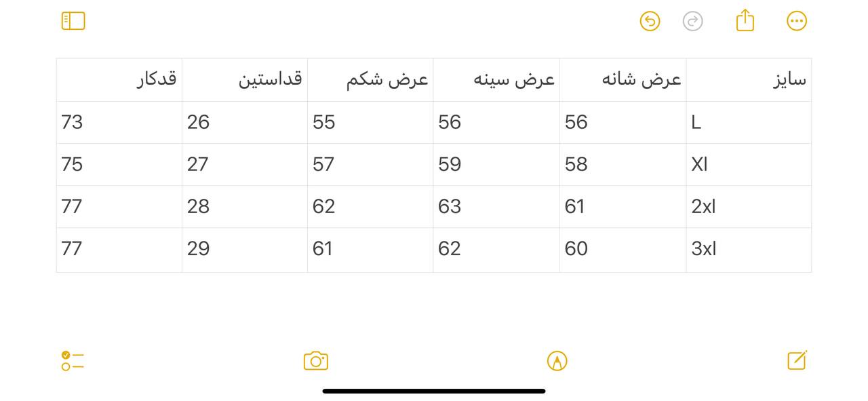Select the قدکار header cell
Image resolution: width=868 pixels, height=401 pixels.
point(119,80)
